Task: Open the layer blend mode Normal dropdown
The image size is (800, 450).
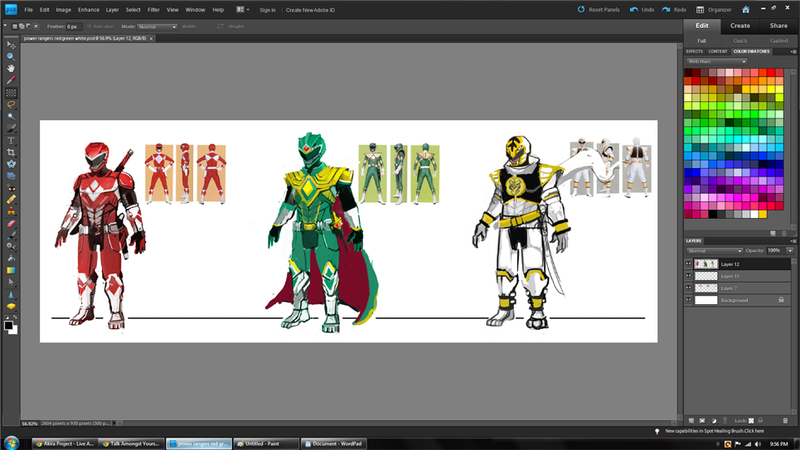Action: point(714,251)
